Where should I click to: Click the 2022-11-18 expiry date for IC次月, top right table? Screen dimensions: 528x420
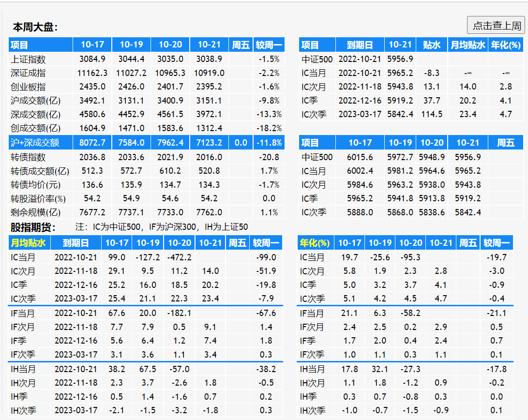click(x=360, y=87)
